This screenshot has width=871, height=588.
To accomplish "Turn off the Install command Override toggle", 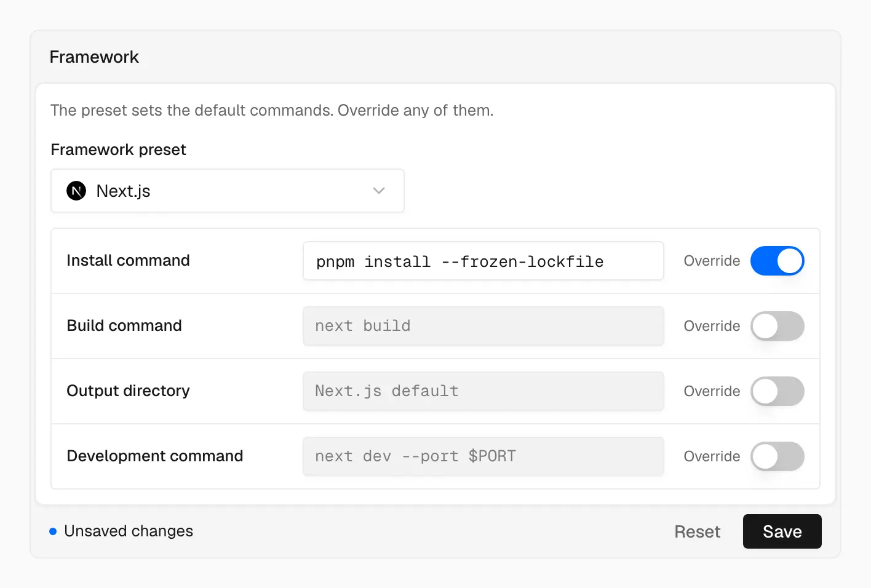I will click(778, 261).
